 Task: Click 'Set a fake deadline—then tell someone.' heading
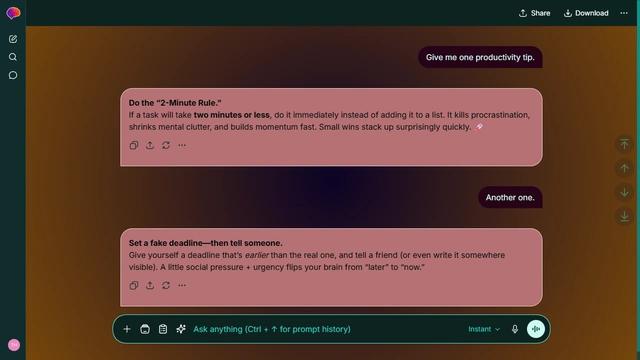point(206,243)
